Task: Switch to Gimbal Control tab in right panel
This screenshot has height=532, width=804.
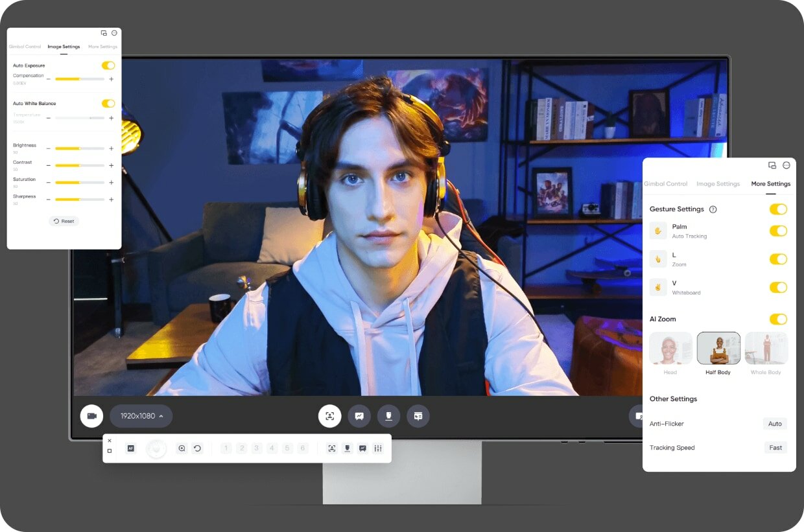Action: coord(666,184)
